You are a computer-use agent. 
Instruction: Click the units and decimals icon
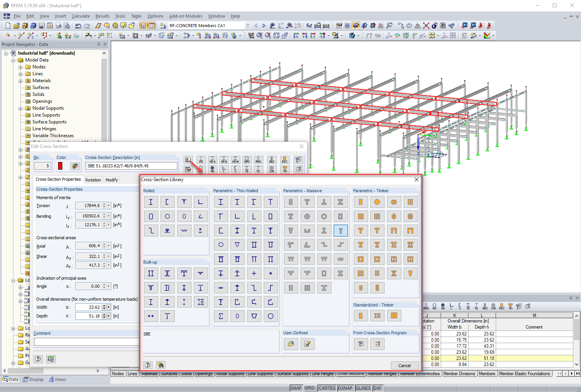[x=51, y=359]
